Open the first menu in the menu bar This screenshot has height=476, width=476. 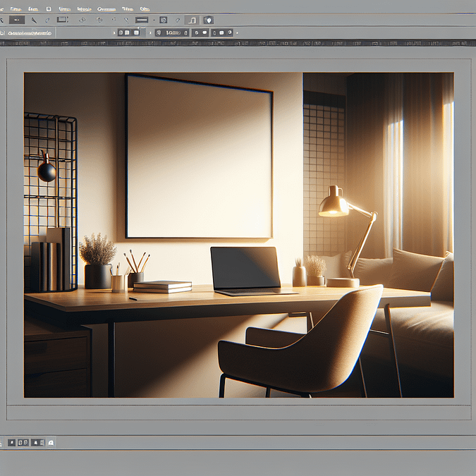point(14,8)
